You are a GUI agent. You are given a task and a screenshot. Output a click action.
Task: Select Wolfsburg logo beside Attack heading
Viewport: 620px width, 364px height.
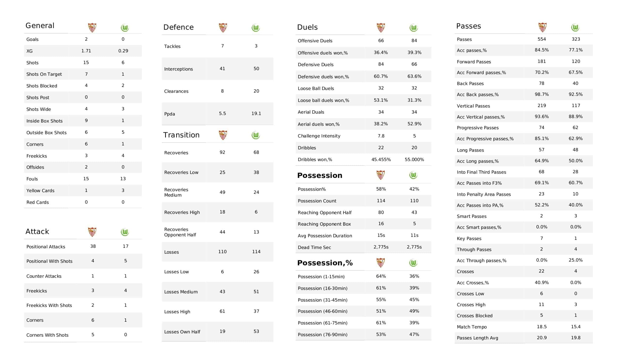point(125,232)
